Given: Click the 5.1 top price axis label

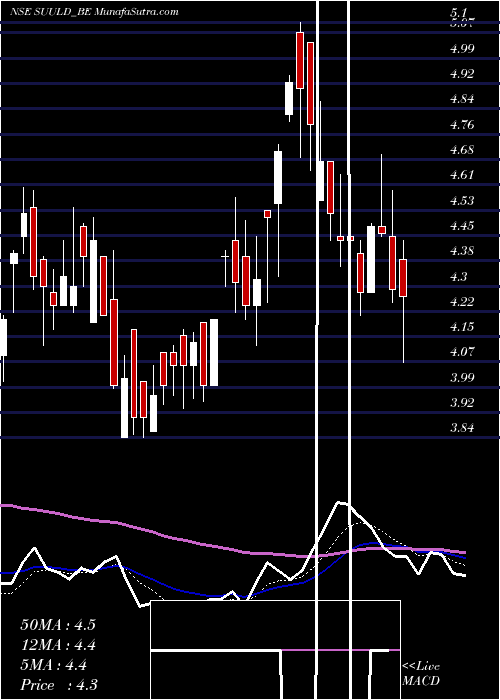Looking at the screenshot, I should click(x=459, y=14).
